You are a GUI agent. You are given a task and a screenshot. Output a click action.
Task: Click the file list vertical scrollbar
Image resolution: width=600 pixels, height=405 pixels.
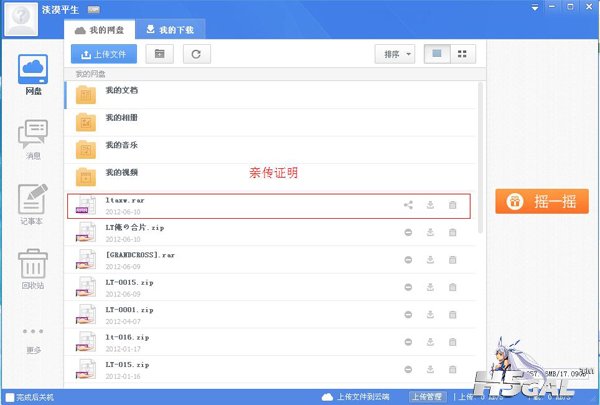[481, 158]
